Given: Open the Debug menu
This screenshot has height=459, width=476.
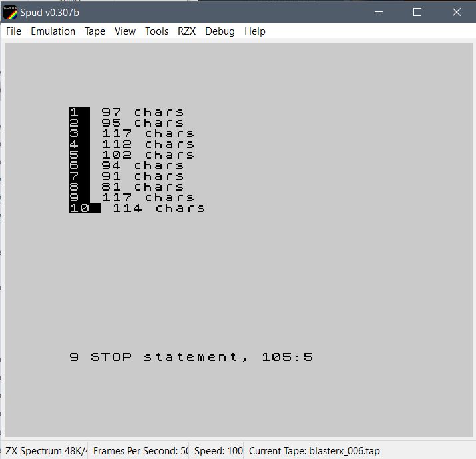Looking at the screenshot, I should (220, 31).
